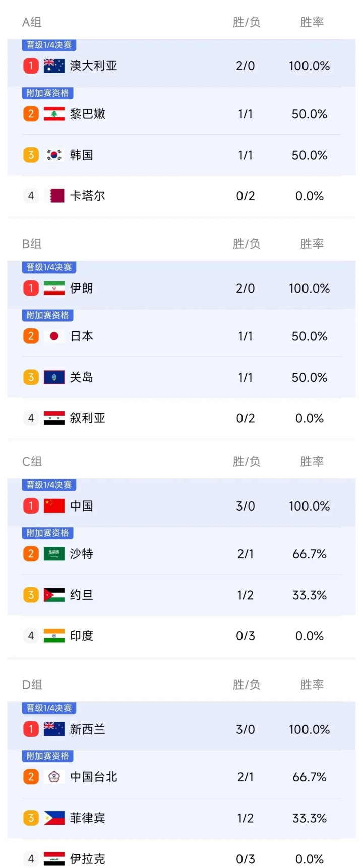
Task: Click the 胜率 column header in A组
Action: [312, 22]
